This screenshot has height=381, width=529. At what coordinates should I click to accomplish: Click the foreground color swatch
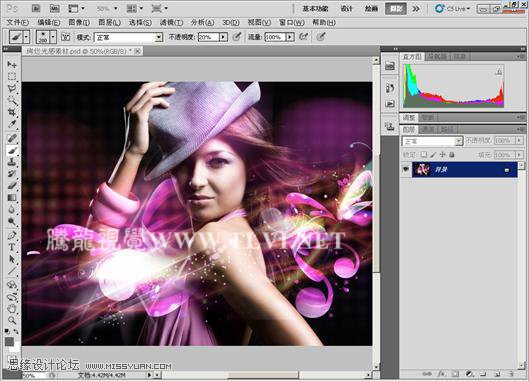point(9,341)
